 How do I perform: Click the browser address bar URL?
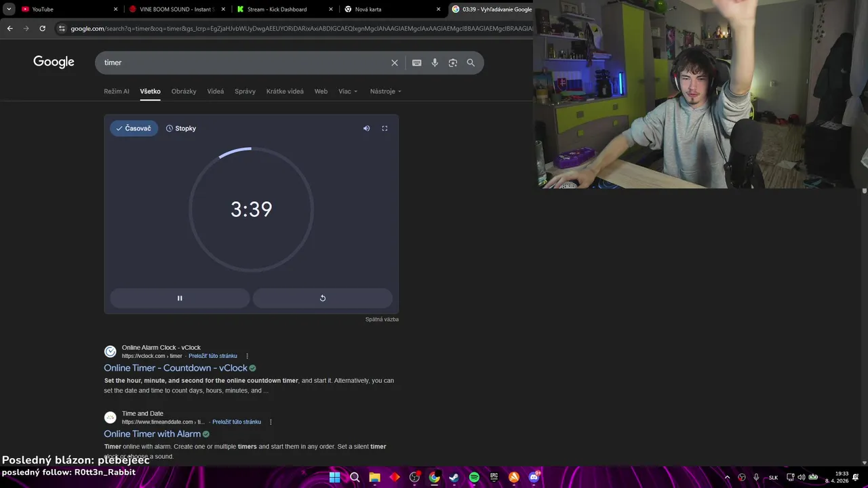[301, 28]
